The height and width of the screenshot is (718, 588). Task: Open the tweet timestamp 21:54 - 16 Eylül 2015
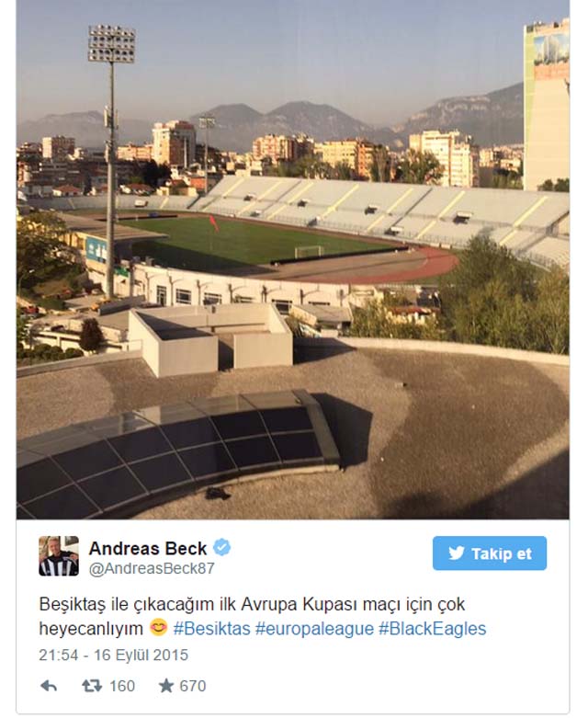coord(114,655)
